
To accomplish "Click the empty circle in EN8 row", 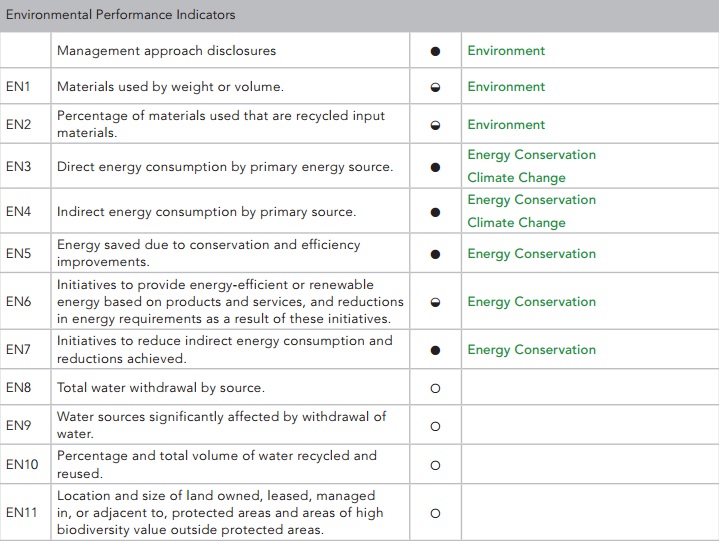I will point(435,388).
